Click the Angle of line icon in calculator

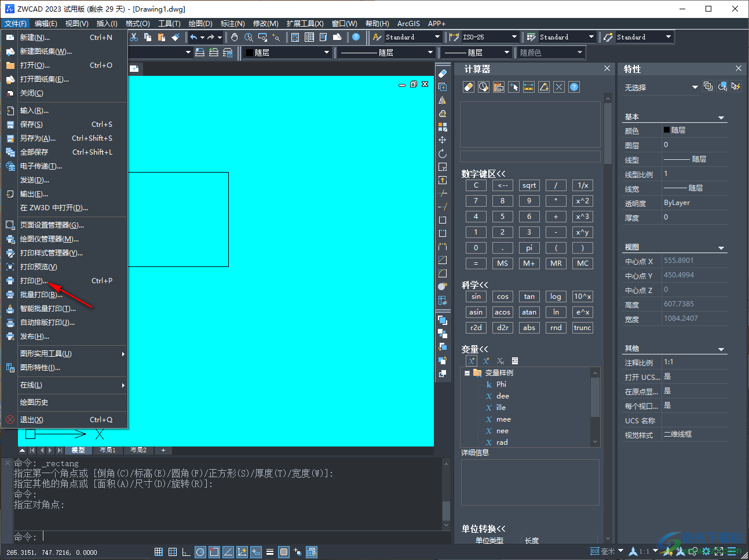(x=544, y=87)
